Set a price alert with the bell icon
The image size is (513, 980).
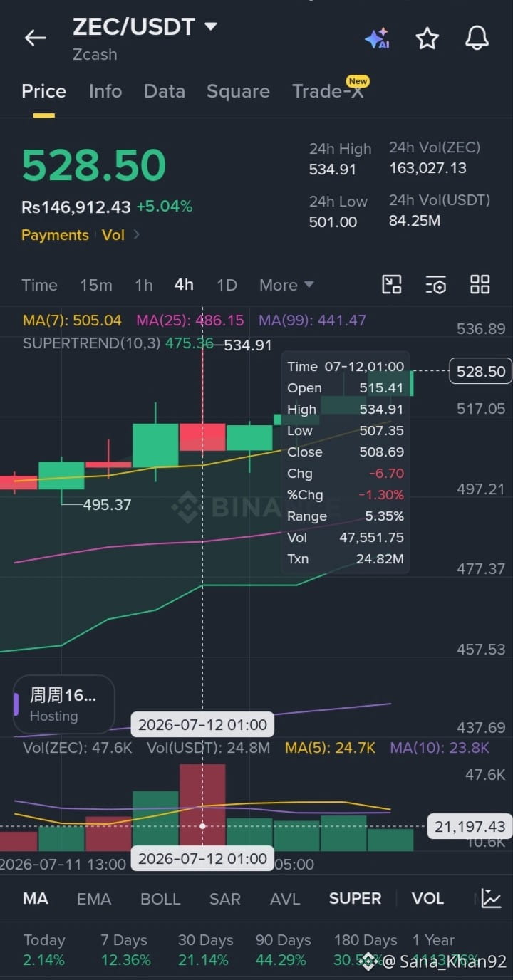coord(477,38)
